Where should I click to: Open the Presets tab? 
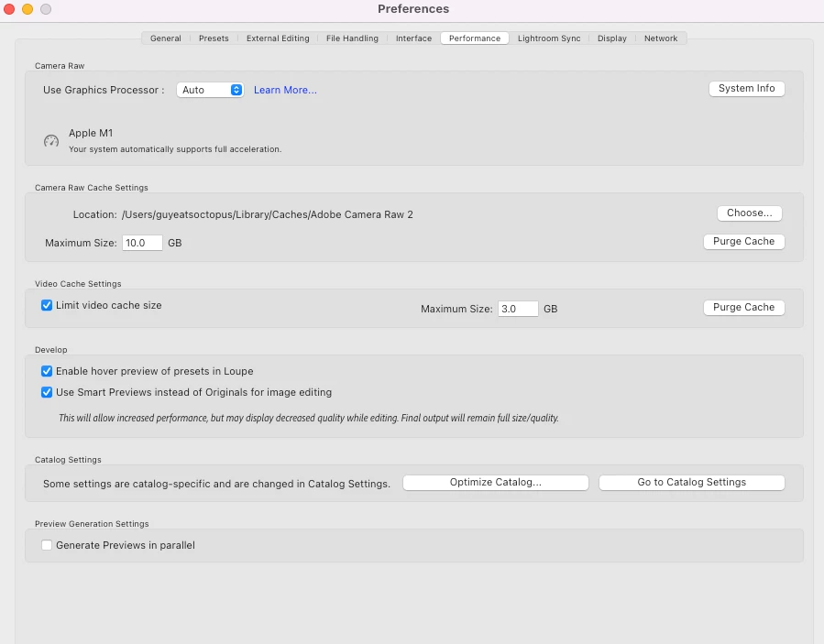tap(214, 38)
